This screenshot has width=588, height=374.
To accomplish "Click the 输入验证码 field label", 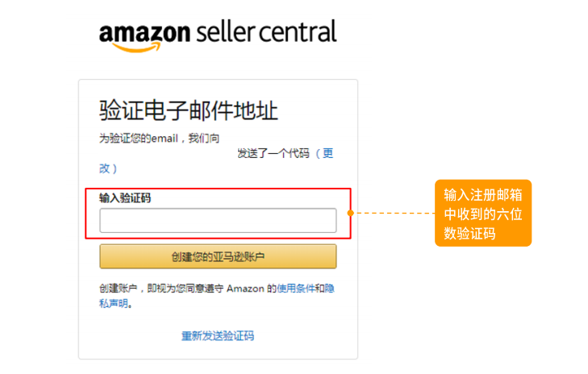I will [125, 197].
